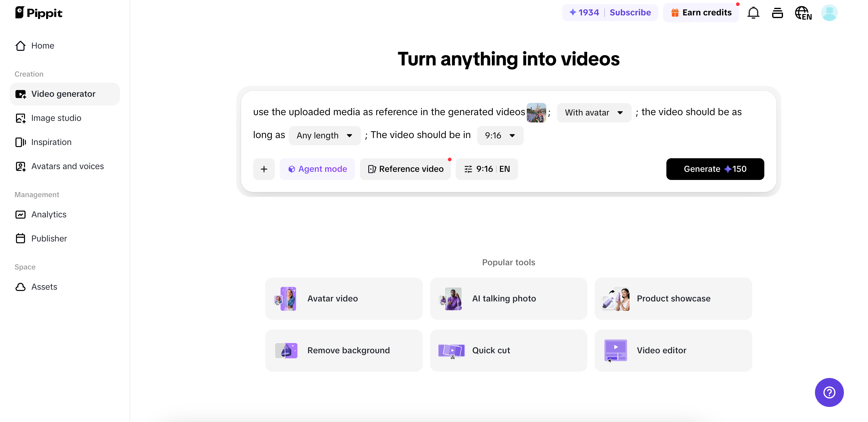The width and height of the screenshot is (868, 422).
Task: Open the Assets space
Action: coord(45,287)
